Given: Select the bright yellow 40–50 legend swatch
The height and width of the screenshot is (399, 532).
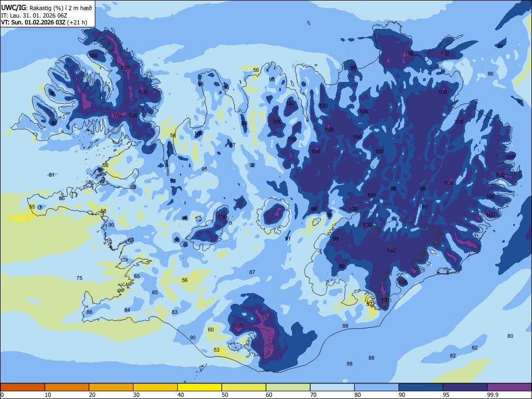Looking at the screenshot, I should pos(199,387).
